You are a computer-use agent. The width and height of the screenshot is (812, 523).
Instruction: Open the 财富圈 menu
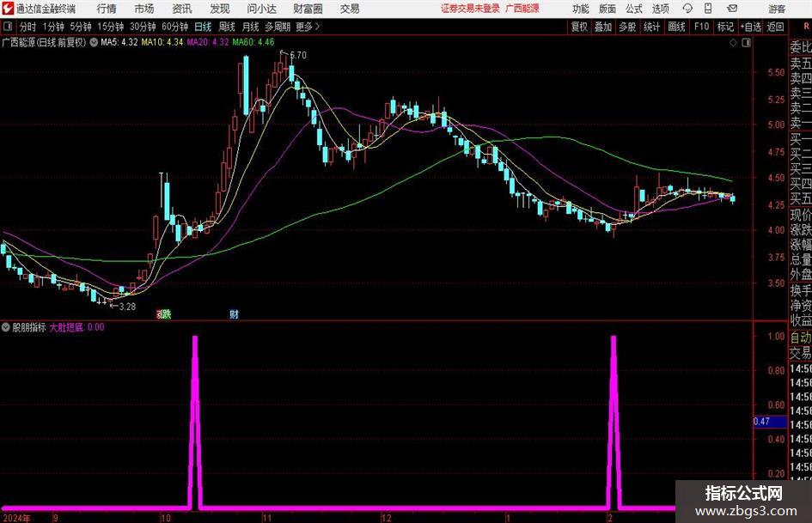(x=308, y=9)
